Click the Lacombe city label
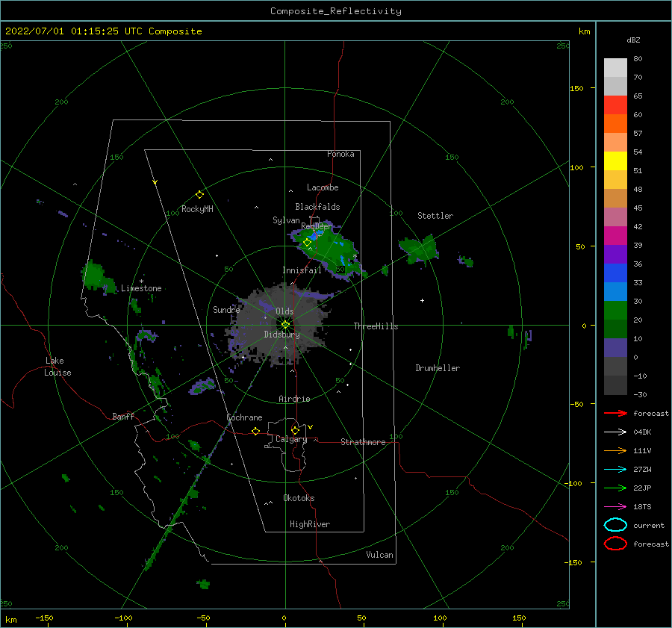The height and width of the screenshot is (628, 672). (323, 187)
